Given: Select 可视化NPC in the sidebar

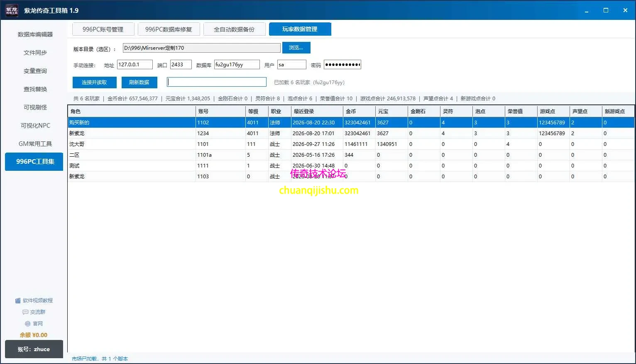Looking at the screenshot, I should pyautogui.click(x=35, y=126).
